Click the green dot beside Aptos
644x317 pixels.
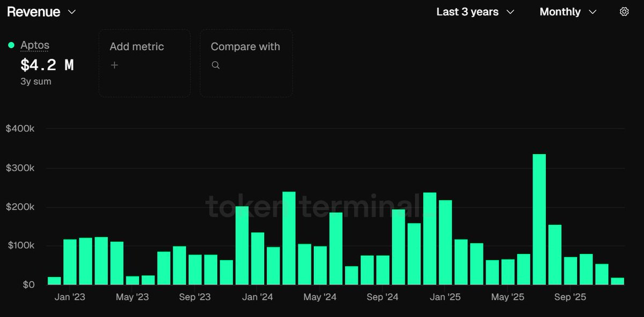tap(11, 45)
